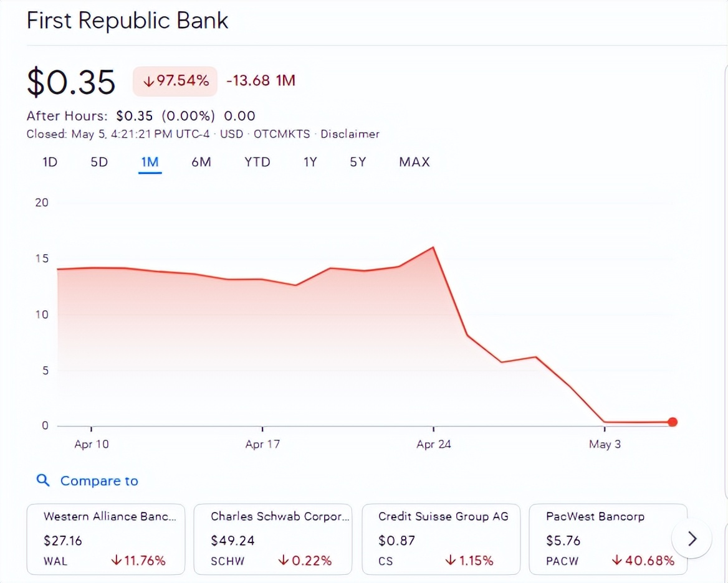Click the down 97.54% change badge
Screen dimensions: 728x583
(x=175, y=81)
